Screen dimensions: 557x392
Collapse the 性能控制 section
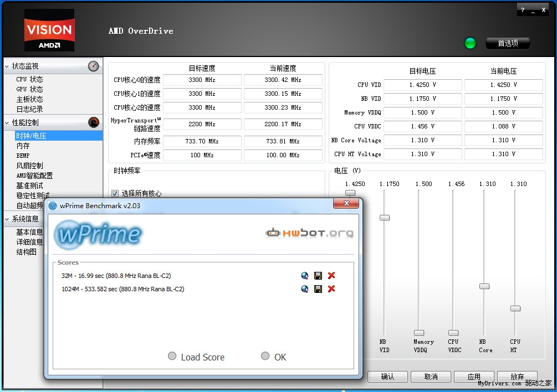[7, 123]
